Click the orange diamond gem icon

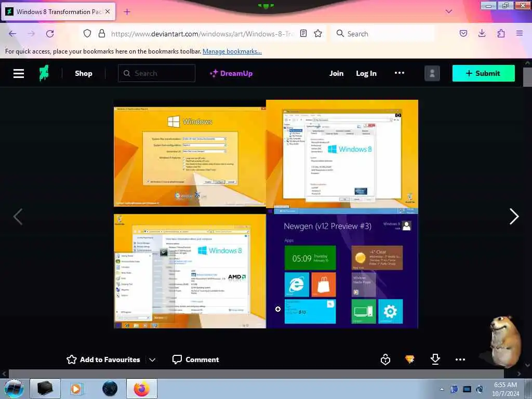(410, 360)
